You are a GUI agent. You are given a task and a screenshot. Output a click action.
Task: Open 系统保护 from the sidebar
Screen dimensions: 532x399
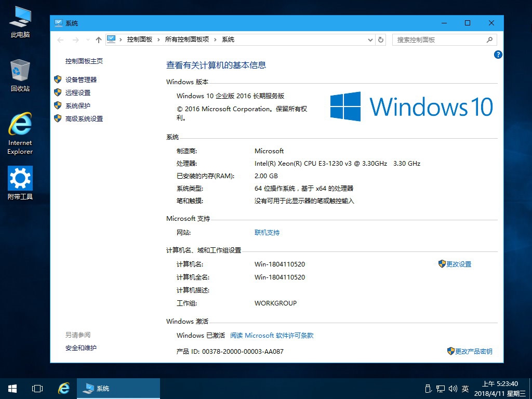point(78,106)
